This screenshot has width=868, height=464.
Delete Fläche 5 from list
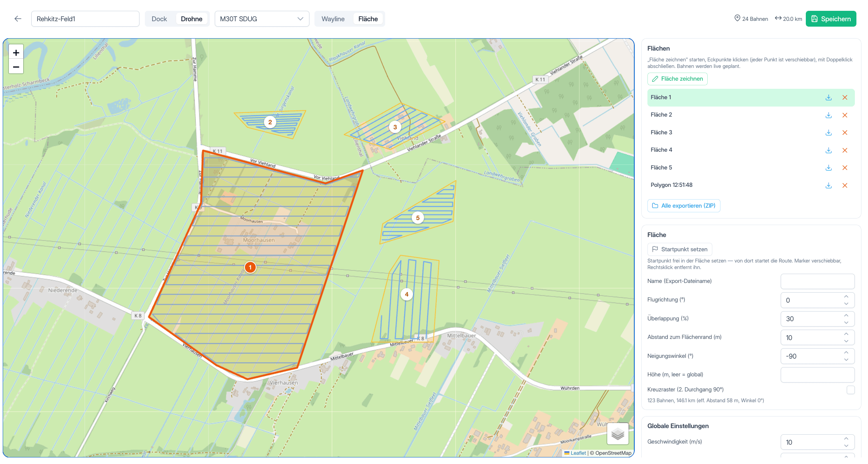[845, 168]
